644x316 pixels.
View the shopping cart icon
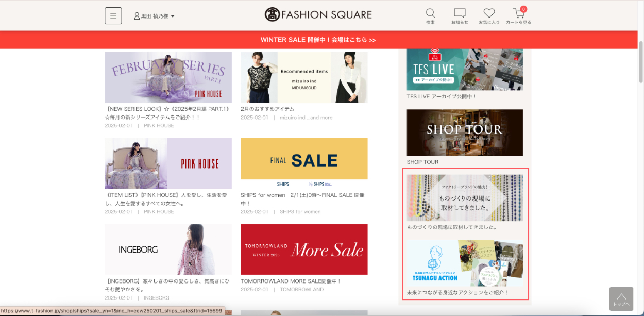pos(518,13)
